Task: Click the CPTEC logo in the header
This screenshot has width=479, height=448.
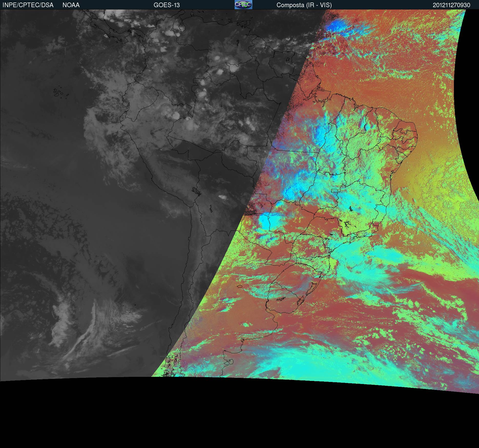Action: [243, 5]
